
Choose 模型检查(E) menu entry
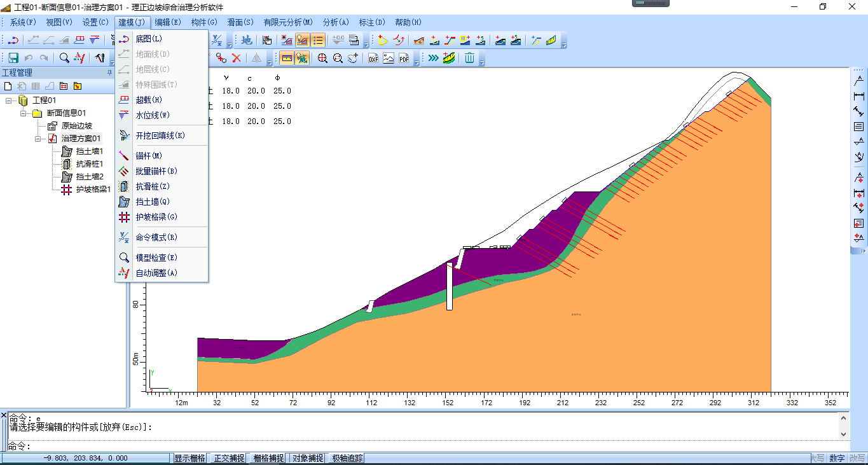click(162, 258)
